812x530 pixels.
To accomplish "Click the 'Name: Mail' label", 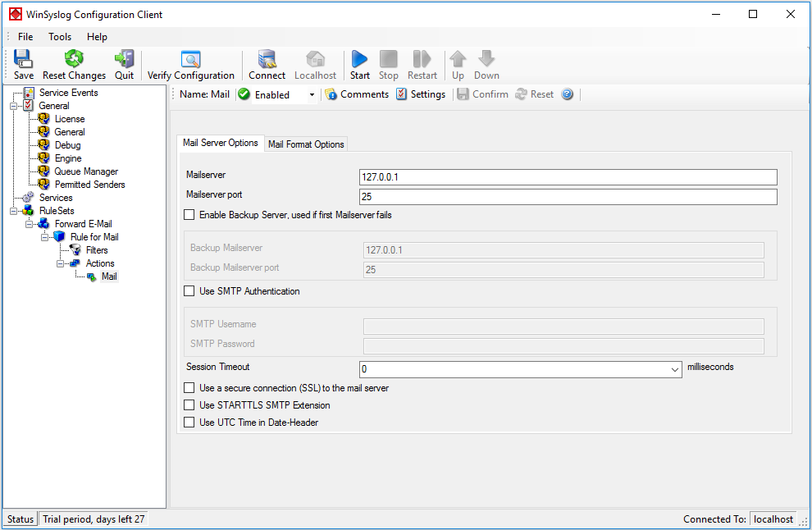I will pyautogui.click(x=204, y=94).
